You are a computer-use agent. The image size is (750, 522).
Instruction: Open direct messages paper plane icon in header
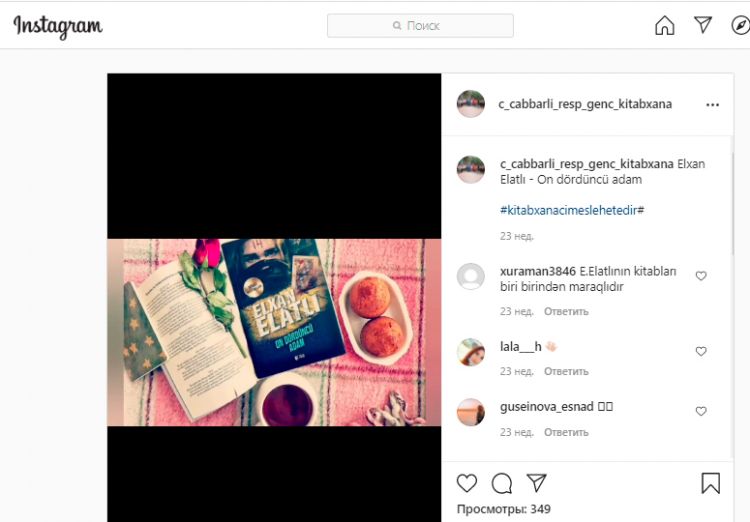(x=703, y=24)
